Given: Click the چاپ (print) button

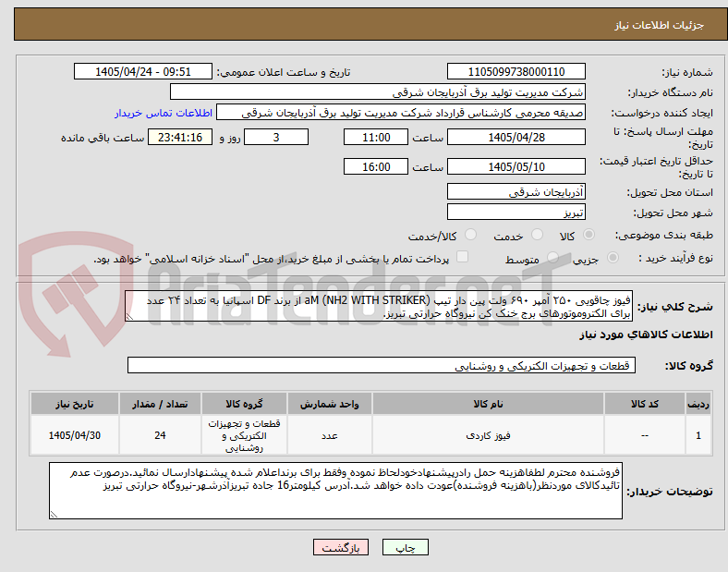Looking at the screenshot, I should click(405, 547).
